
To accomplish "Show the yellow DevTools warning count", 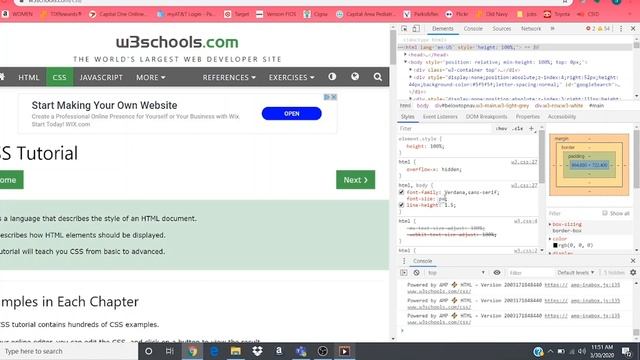I will tap(604, 29).
